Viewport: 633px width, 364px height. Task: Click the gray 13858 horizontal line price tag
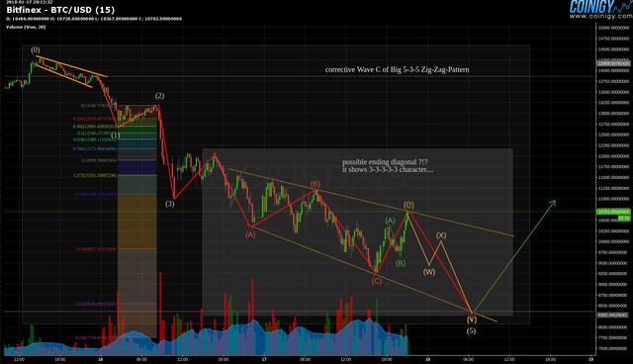[x=613, y=63]
